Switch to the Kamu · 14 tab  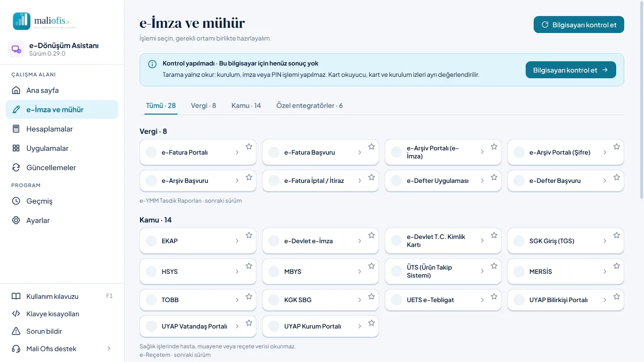click(x=246, y=106)
